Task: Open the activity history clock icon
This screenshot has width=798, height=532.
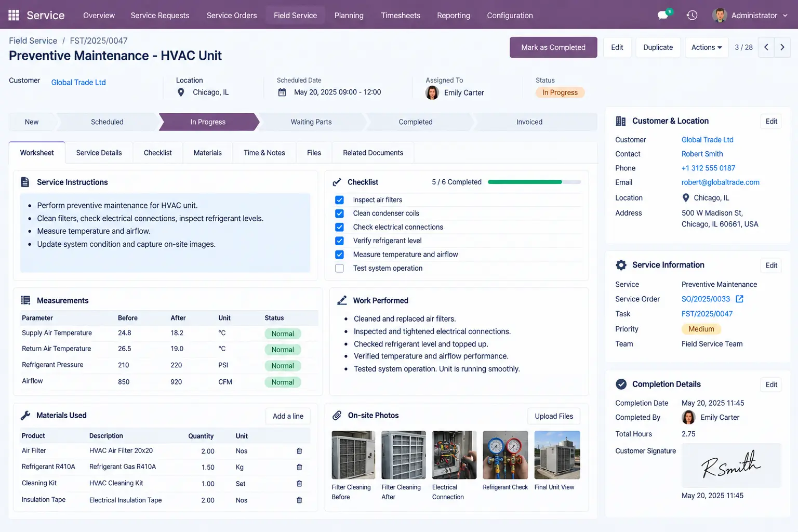Action: (x=691, y=15)
